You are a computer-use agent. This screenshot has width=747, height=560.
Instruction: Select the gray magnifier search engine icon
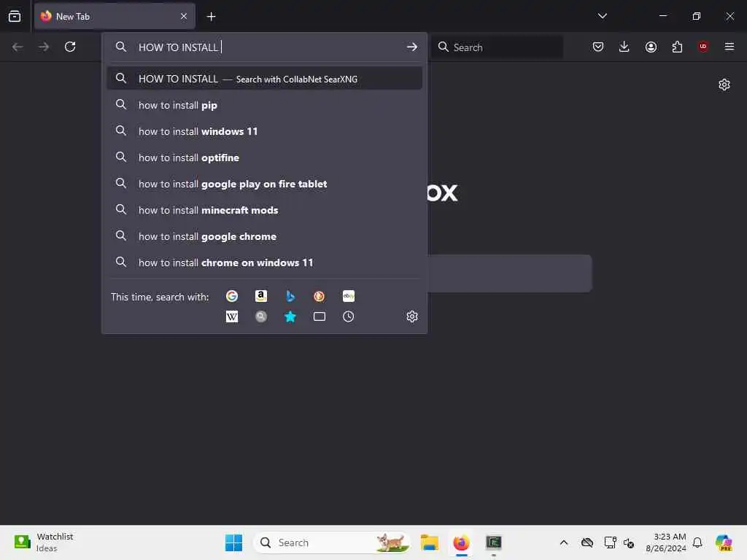pos(260,316)
